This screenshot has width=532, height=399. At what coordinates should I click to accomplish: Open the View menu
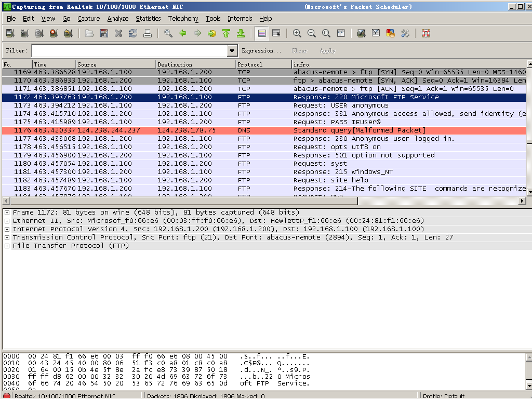click(x=48, y=19)
